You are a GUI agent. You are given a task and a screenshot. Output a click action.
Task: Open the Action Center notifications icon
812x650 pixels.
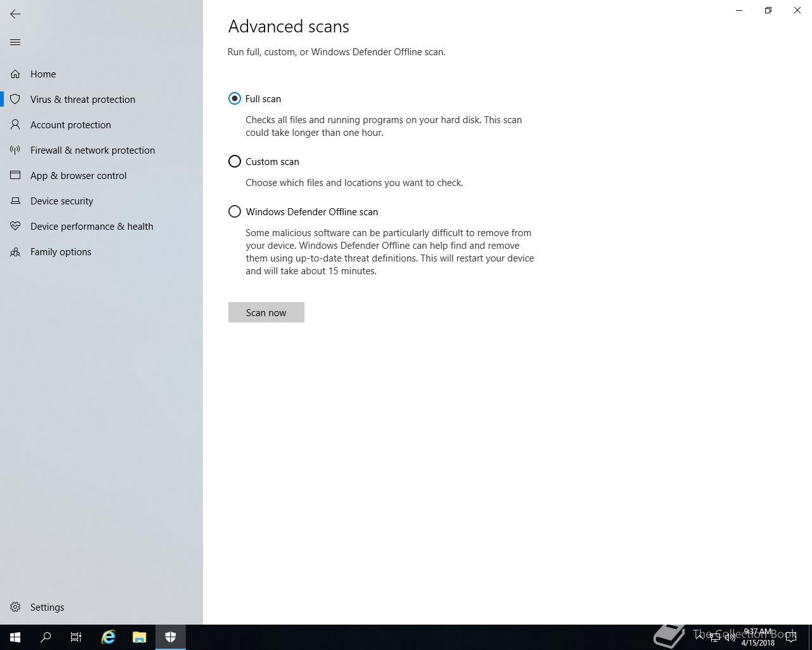791,637
